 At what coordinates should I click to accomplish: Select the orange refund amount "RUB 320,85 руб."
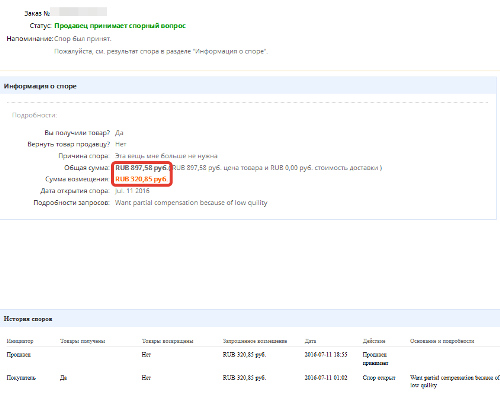coord(141,179)
